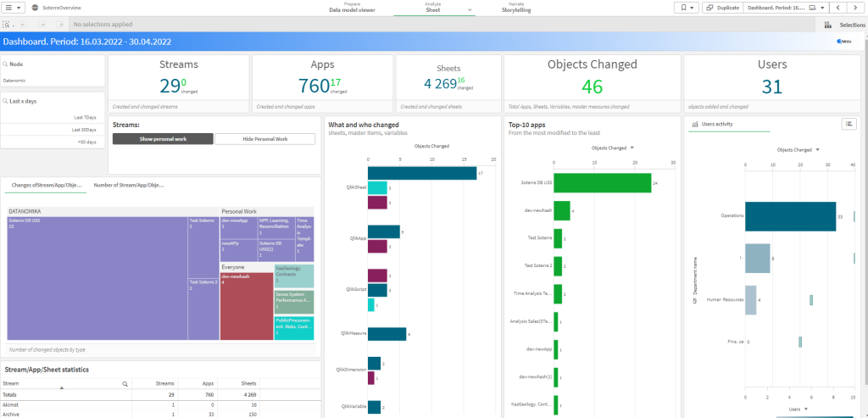This screenshot has height=418, width=868.
Task: Select Hide Personal Work
Action: point(264,139)
